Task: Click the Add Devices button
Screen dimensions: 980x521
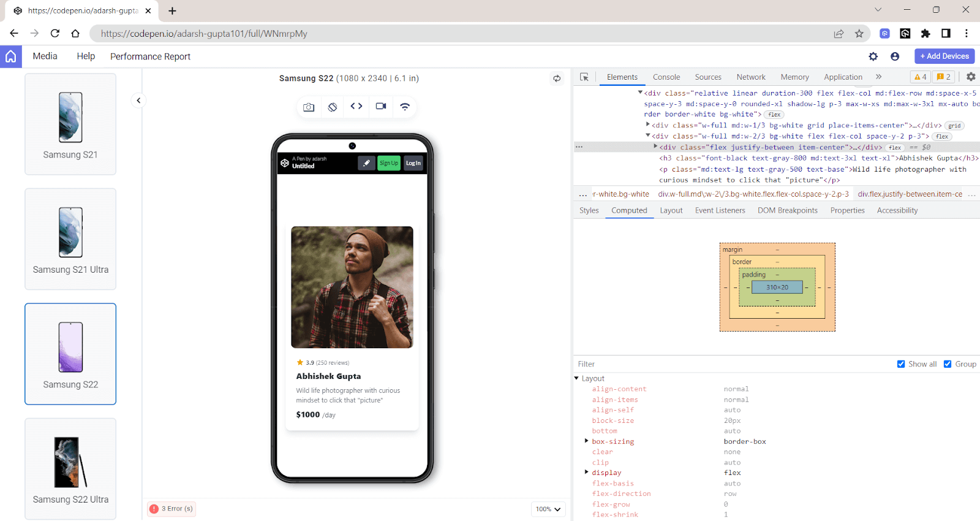Action: coord(944,56)
